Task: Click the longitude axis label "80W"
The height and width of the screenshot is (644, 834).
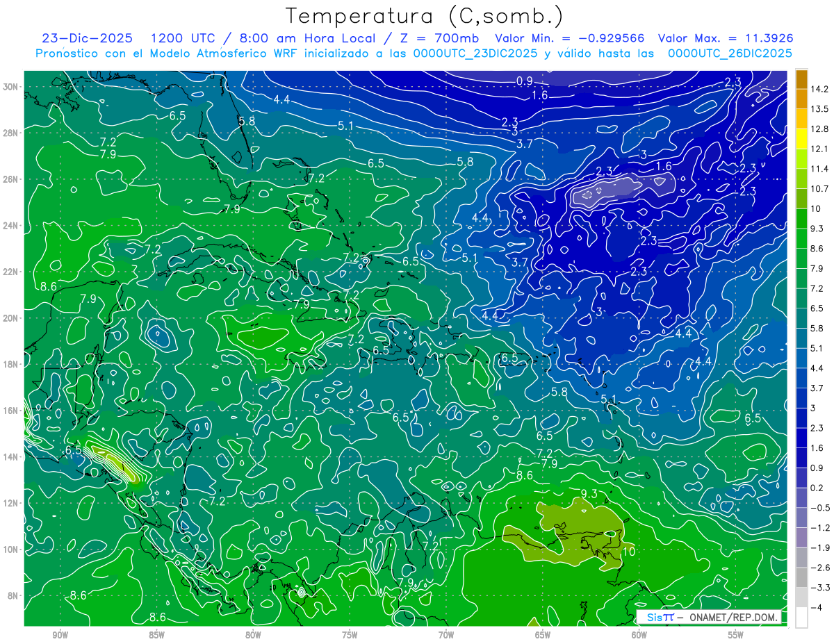Action: pyautogui.click(x=253, y=635)
